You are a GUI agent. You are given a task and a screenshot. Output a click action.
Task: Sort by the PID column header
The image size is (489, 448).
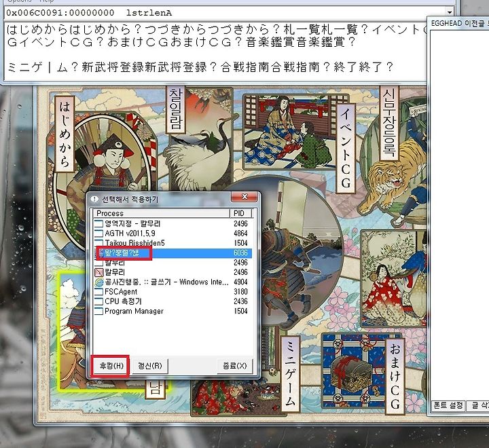(x=240, y=213)
